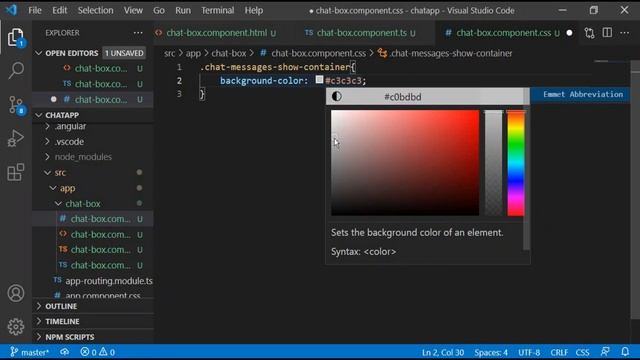
Task: Click the 1 UNSAVED badge
Action: click(x=124, y=53)
